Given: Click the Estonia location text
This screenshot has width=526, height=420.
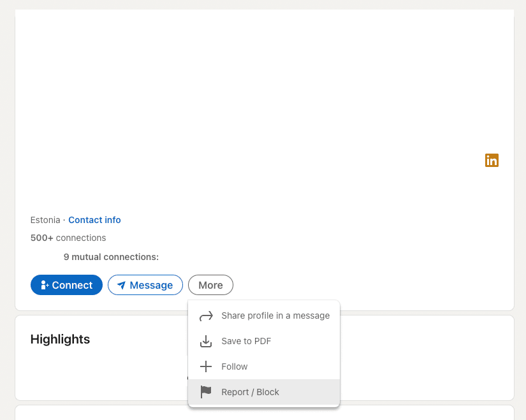Looking at the screenshot, I should tap(45, 220).
